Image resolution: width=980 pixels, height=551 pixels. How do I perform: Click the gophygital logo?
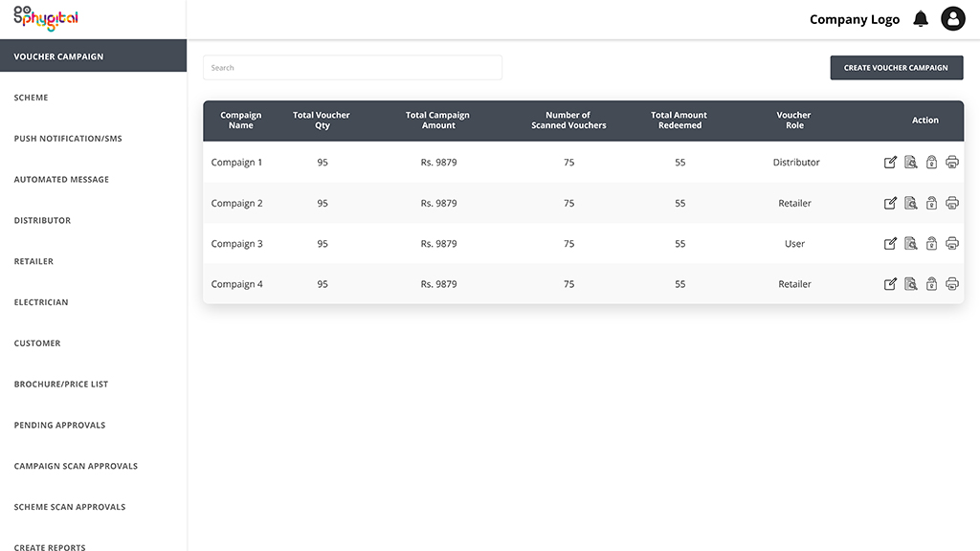click(46, 18)
